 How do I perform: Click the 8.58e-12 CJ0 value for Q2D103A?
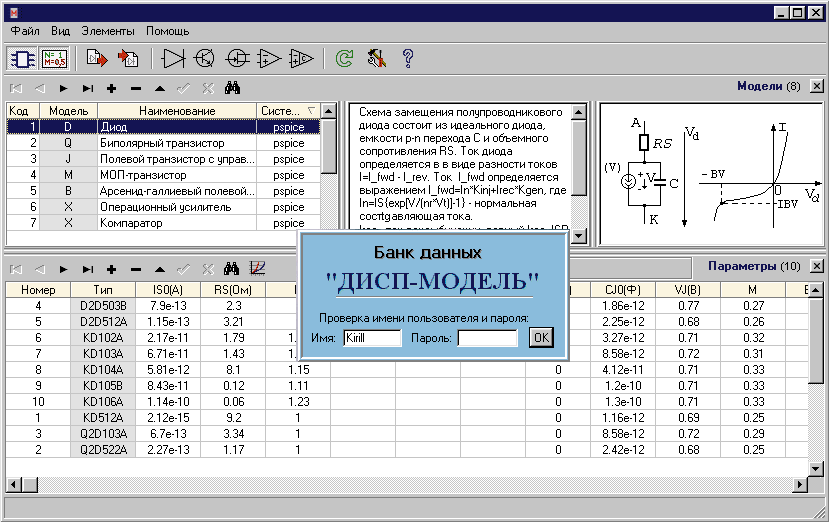(x=623, y=434)
